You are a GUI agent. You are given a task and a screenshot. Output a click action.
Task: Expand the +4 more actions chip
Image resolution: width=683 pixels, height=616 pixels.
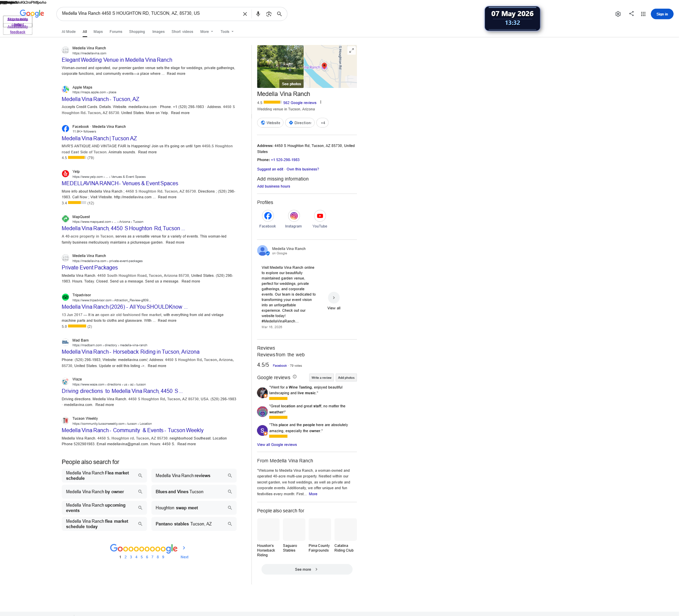pyautogui.click(x=322, y=123)
